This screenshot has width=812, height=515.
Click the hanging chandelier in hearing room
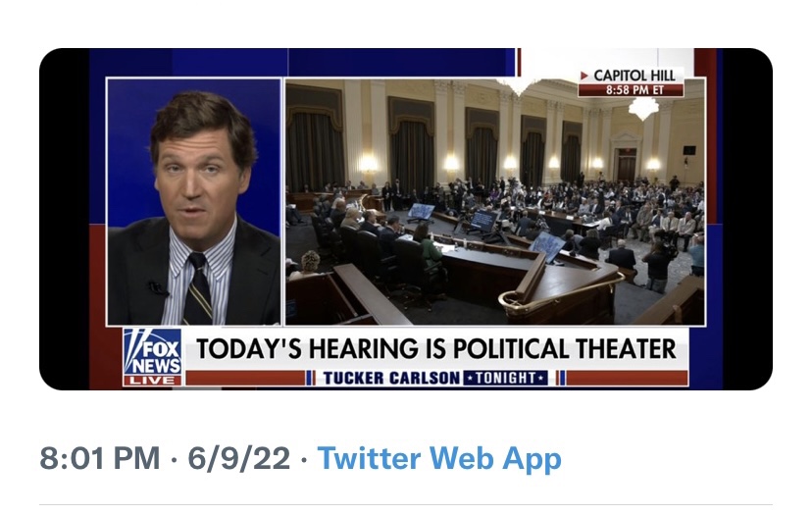coord(643,108)
